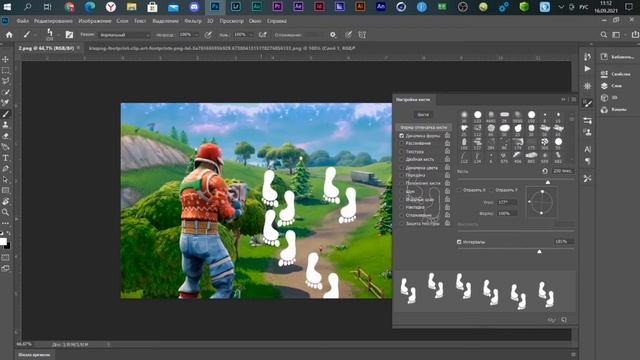Open the Character panel icon in dock

587,149
